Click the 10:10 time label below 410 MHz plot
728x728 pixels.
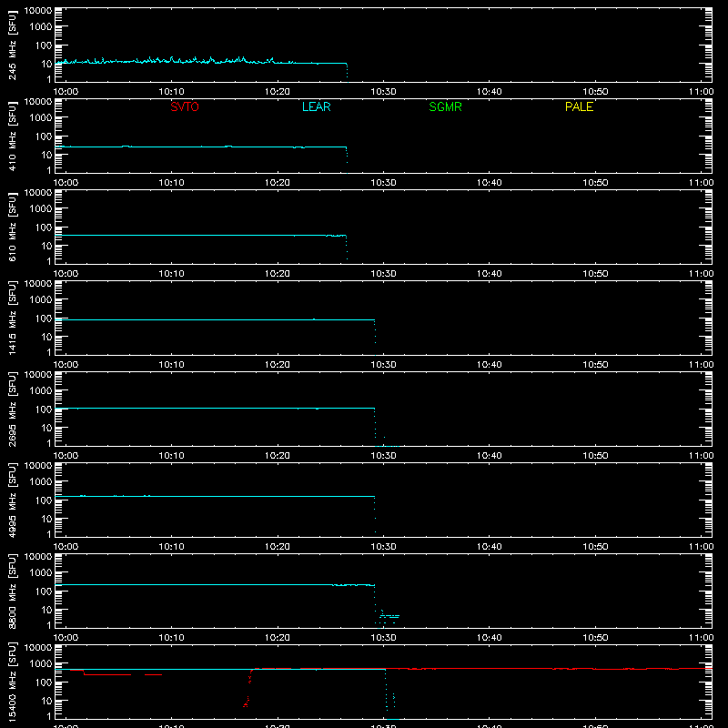coord(171,183)
